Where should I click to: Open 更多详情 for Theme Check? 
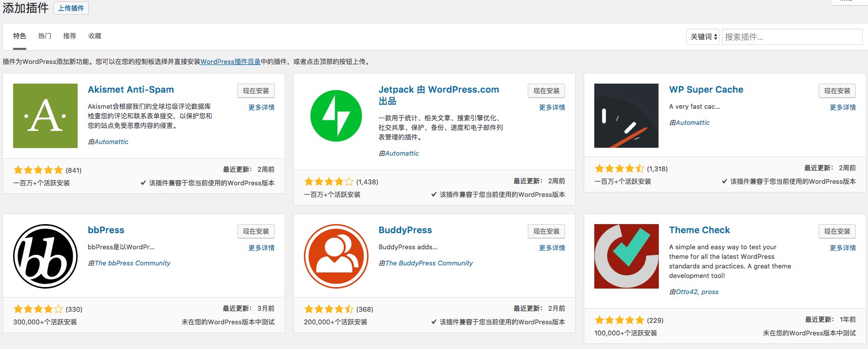coord(843,248)
